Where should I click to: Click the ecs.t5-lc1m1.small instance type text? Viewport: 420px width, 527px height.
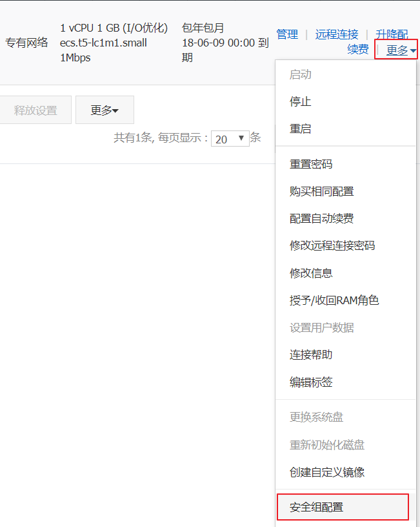click(x=103, y=43)
